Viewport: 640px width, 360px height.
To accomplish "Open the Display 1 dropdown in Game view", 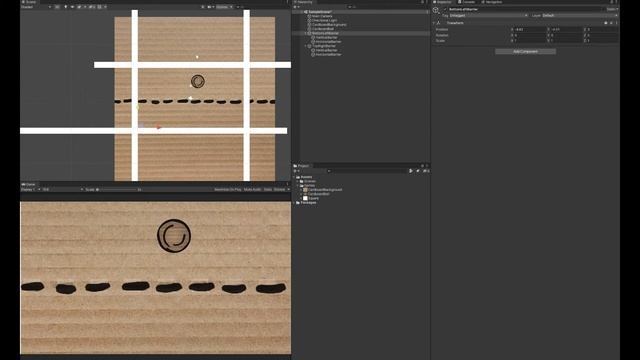I will 31,189.
